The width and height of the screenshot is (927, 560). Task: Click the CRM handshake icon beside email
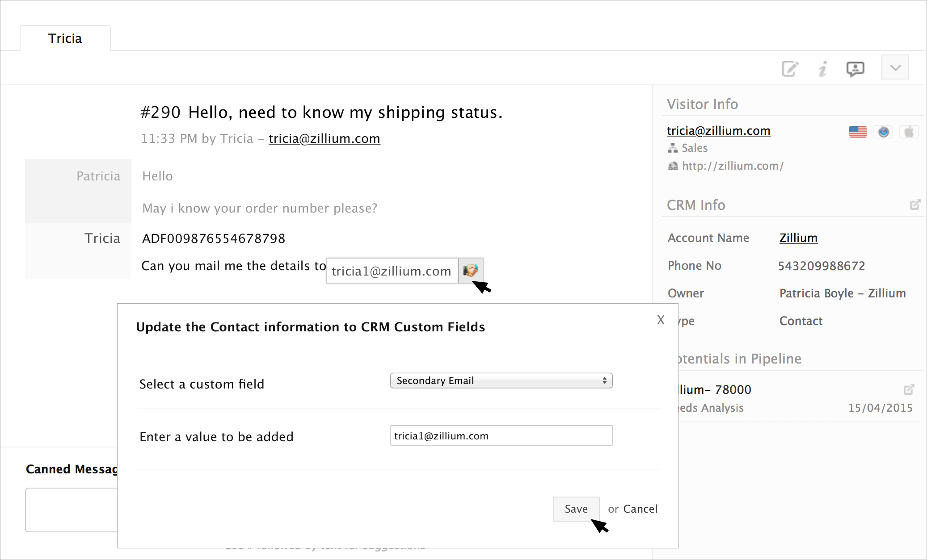click(x=471, y=270)
